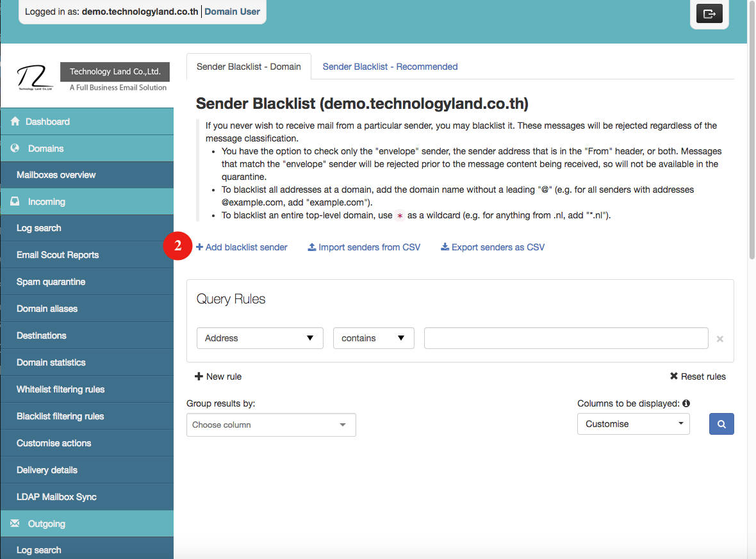Select the Dashboard home icon in sidebar
The image size is (756, 559).
[x=14, y=121]
